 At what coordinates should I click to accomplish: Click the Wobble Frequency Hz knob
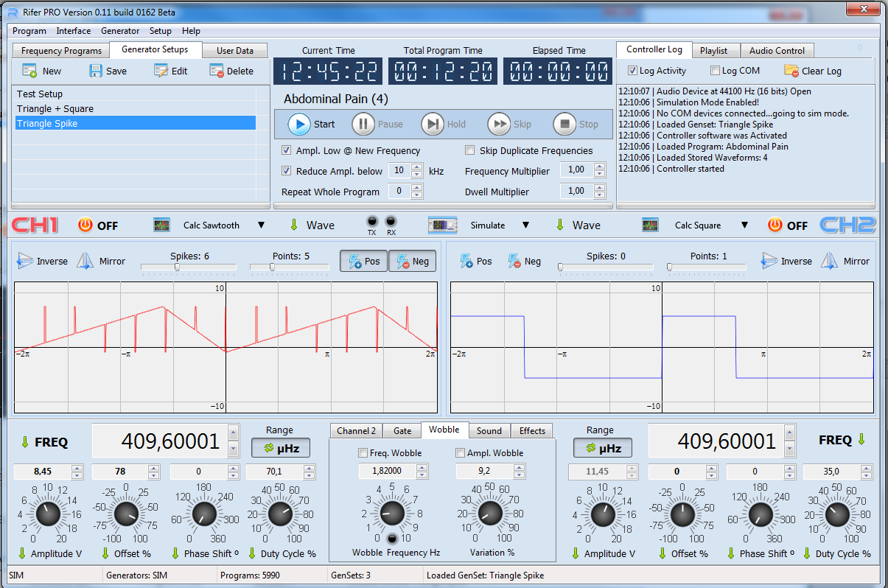coord(392,512)
